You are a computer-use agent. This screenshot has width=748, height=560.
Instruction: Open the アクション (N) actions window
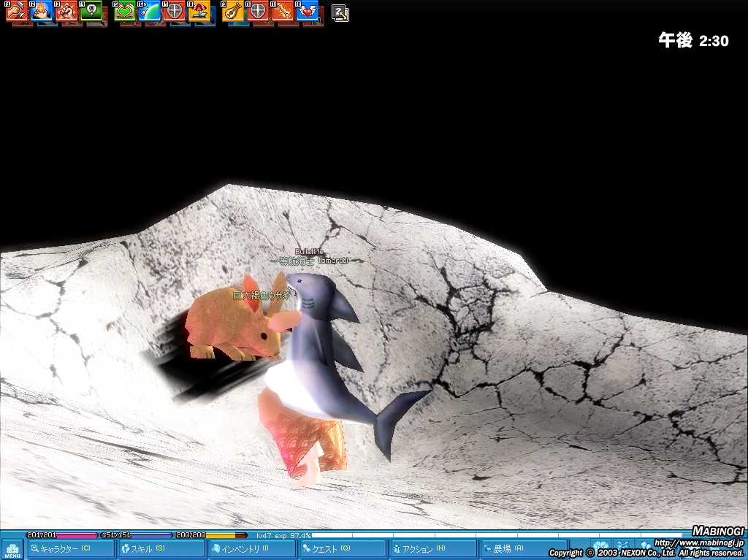pyautogui.click(x=432, y=549)
